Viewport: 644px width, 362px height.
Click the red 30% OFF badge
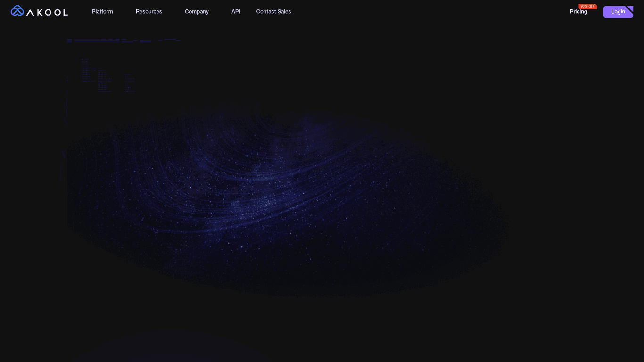(587, 6)
